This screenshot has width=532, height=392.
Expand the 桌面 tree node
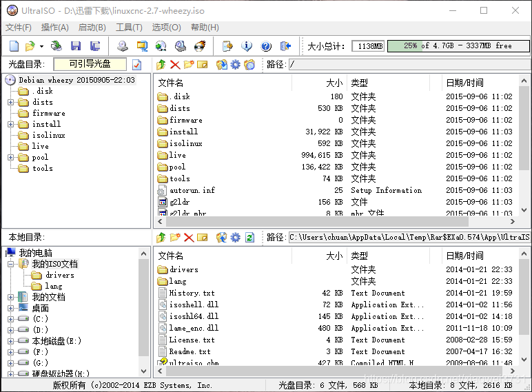pos(11,308)
